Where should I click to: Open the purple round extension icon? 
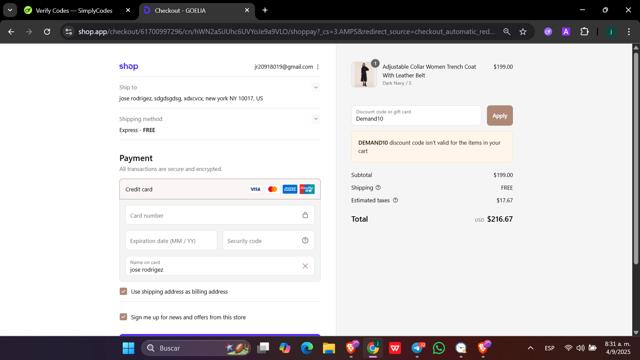[548, 31]
